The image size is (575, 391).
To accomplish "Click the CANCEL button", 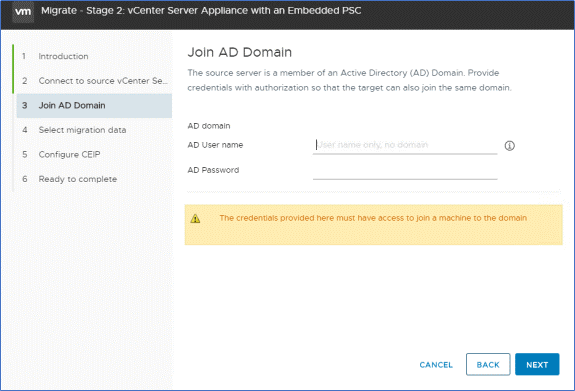I will tap(436, 365).
